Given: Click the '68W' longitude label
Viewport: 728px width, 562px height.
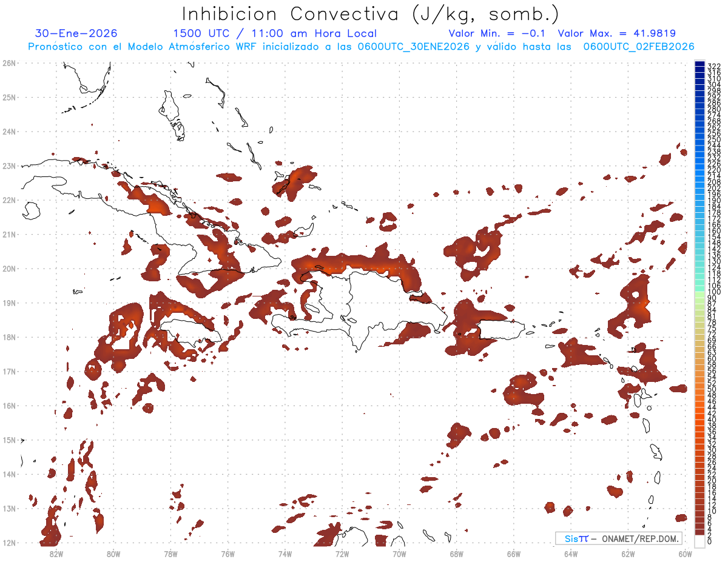Looking at the screenshot, I should click(x=456, y=554).
